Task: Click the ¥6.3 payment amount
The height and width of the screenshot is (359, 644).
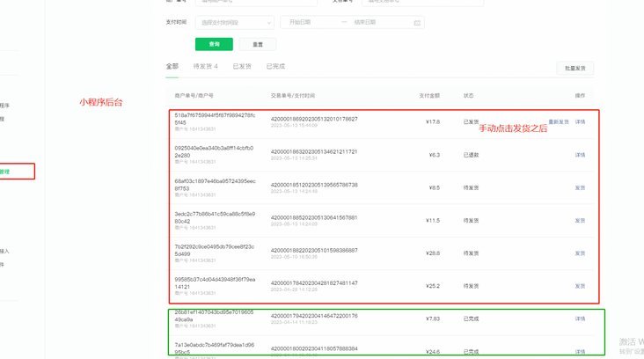Action: (x=434, y=155)
